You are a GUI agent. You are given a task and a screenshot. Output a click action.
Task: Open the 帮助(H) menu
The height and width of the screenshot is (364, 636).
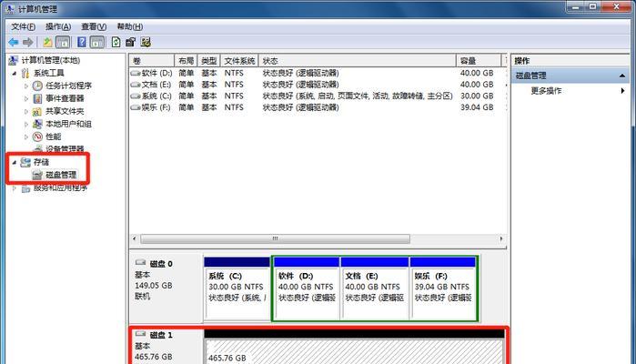[x=130, y=26]
